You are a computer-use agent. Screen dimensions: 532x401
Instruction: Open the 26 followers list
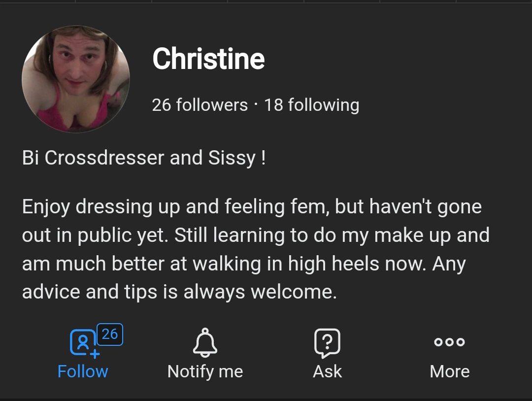coord(200,105)
